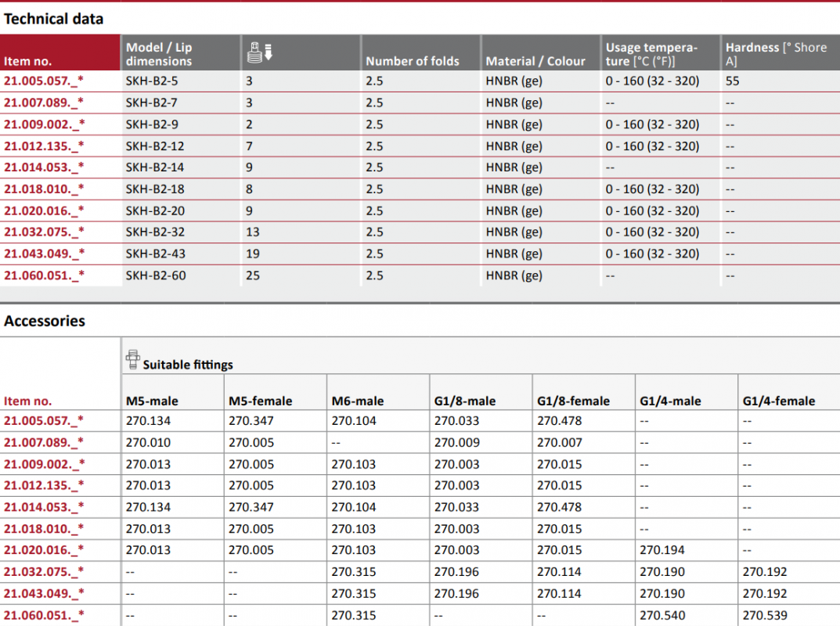Click item 21.020.016._* in the Accessories table
Screen dimensions: 840x626
click(44, 550)
